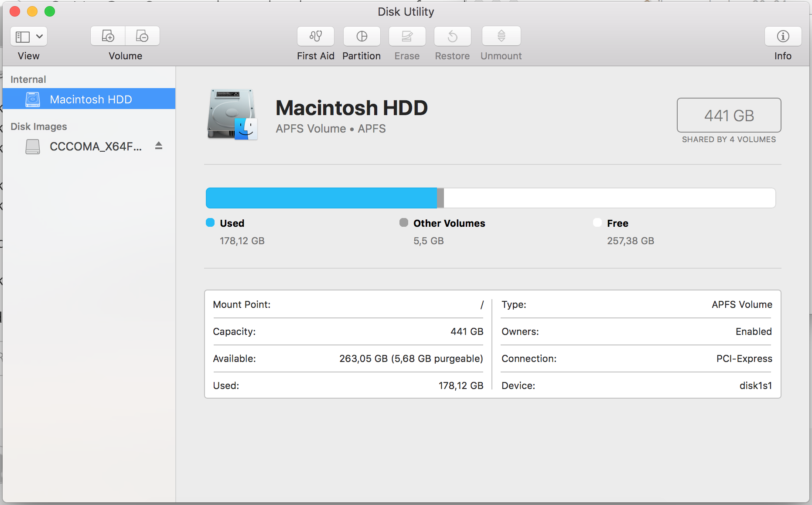Screen dimensions: 812x505
Task: Click the Available value '263,05 GB'
Action: click(363, 358)
